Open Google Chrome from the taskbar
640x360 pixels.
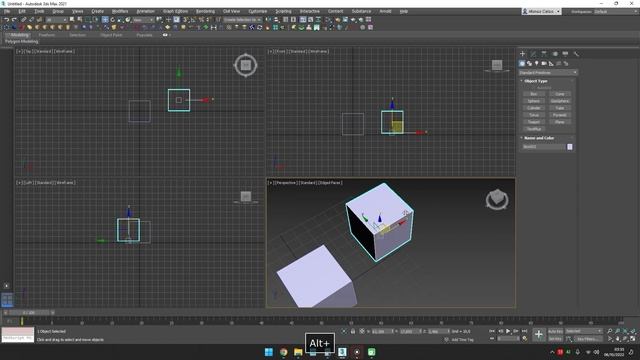click(283, 352)
